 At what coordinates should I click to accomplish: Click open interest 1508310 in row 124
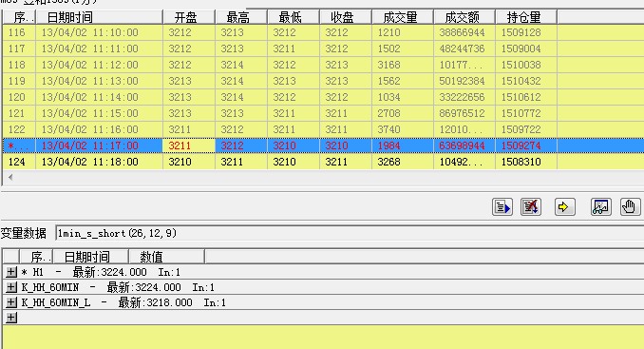521,162
